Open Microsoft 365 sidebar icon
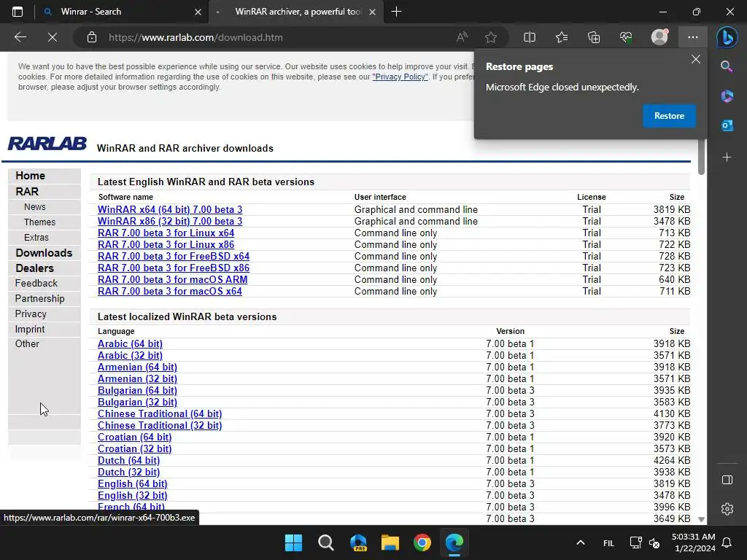Image resolution: width=747 pixels, height=560 pixels. click(727, 96)
